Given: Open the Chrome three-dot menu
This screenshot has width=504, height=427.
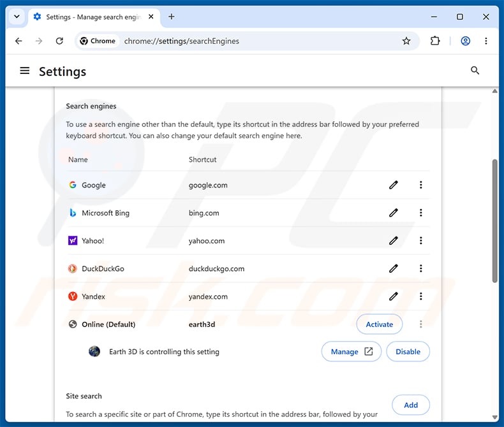Looking at the screenshot, I should (x=485, y=41).
